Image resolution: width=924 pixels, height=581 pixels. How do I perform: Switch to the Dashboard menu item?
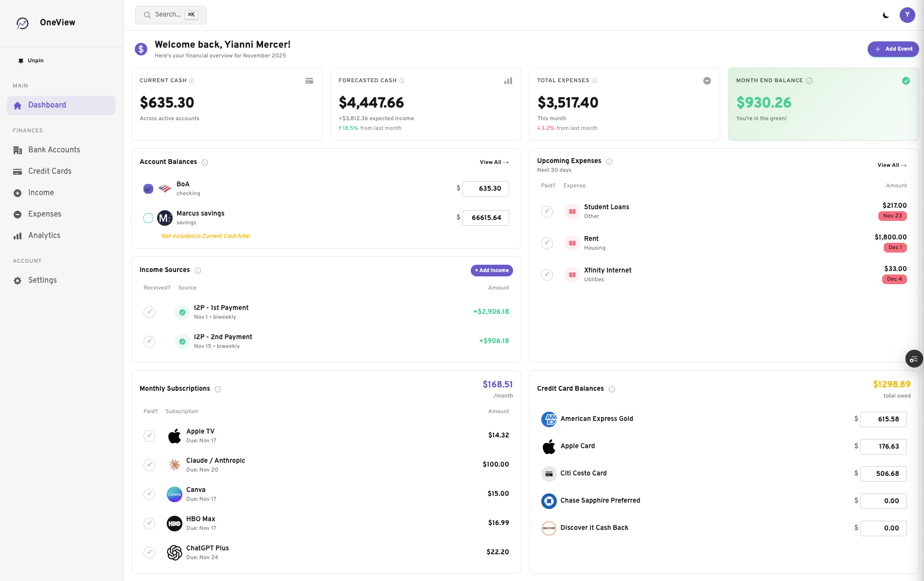click(47, 105)
